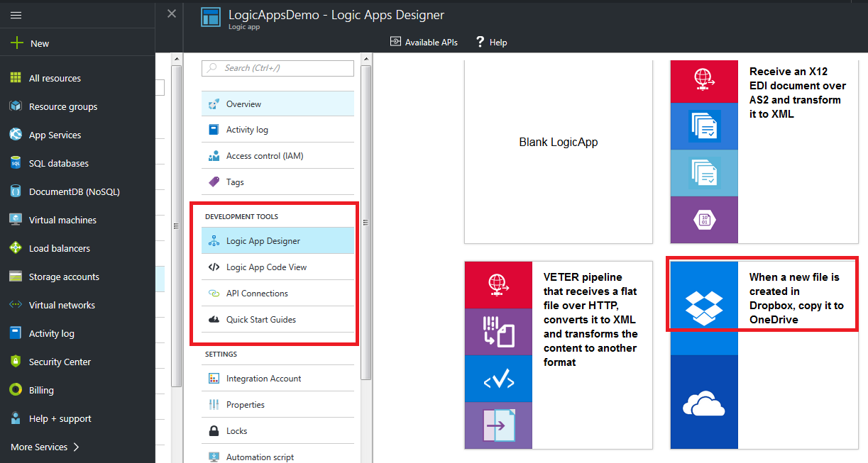Screen dimensions: 868x463
Task: Click the transform document icon tile
Action: coord(498,425)
